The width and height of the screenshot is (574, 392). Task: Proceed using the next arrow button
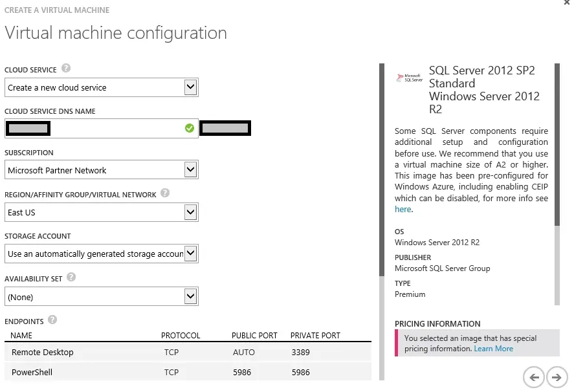point(555,377)
